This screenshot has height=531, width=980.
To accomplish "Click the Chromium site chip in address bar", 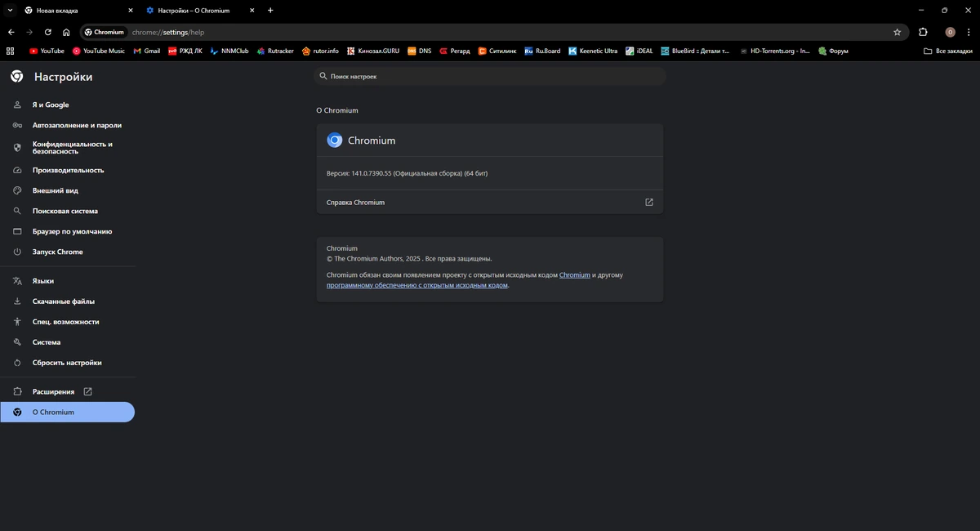I will [105, 32].
